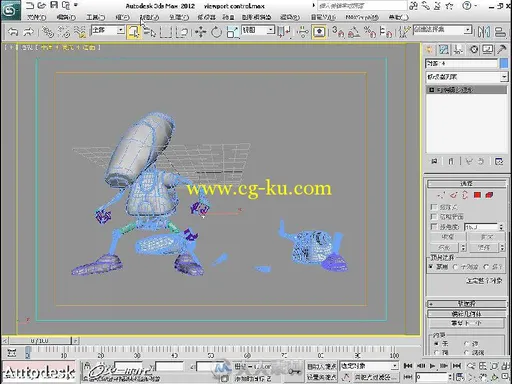Click the Shrink button in Selection rollout

click(447, 237)
